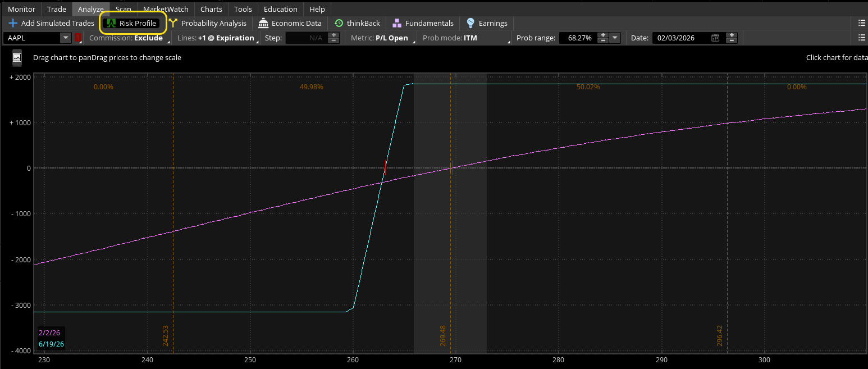Screen dimensions: 868x369
Task: Open the MarketWatch menu
Action: coord(165,8)
